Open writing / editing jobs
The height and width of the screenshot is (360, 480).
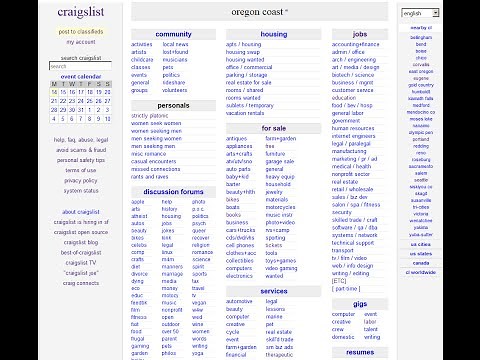pyautogui.click(x=350, y=273)
